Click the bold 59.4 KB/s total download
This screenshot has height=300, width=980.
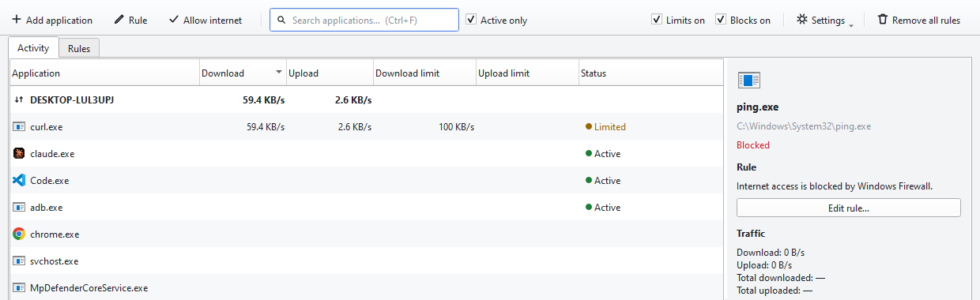point(264,100)
